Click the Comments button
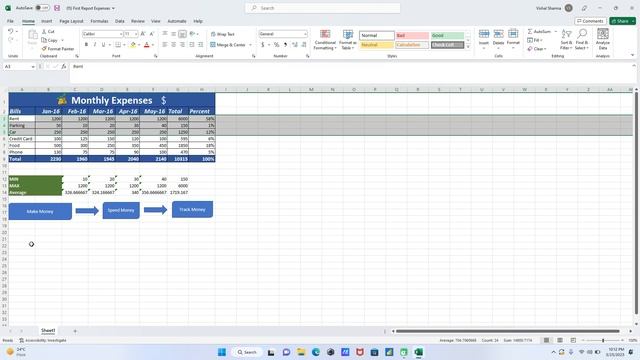Viewport: 640px width, 360px height. click(x=590, y=21)
